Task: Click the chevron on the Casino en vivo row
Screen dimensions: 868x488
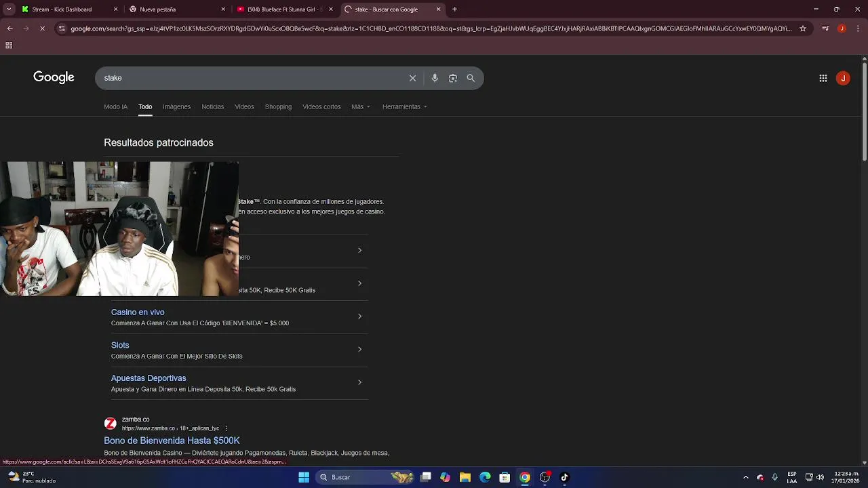Action: click(x=359, y=316)
